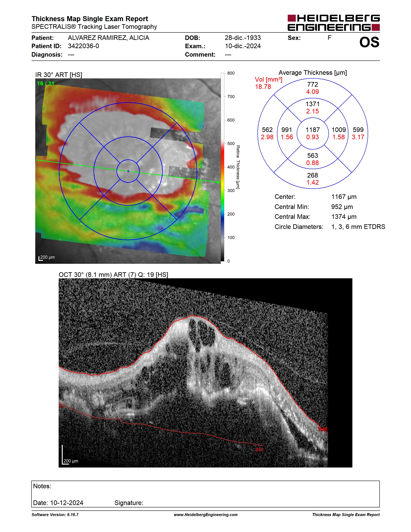
Task: Click the Patient ID value '3422036-0'
Action: [x=84, y=46]
